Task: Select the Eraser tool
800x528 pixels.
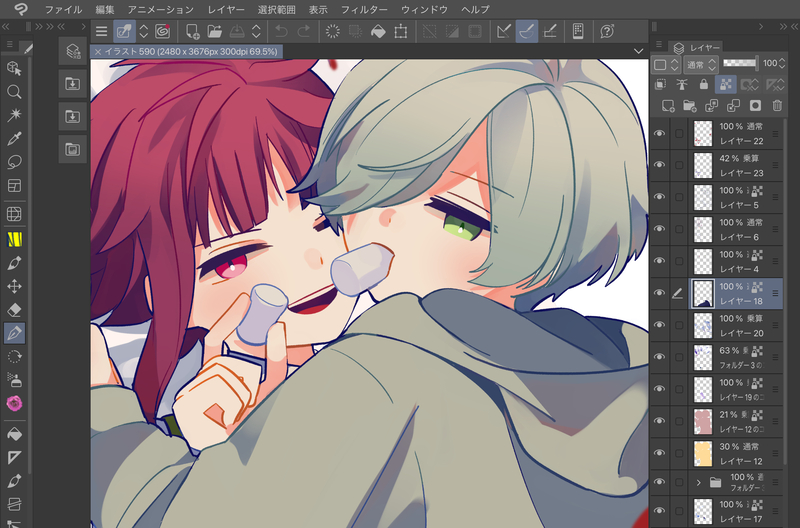Action: point(14,310)
